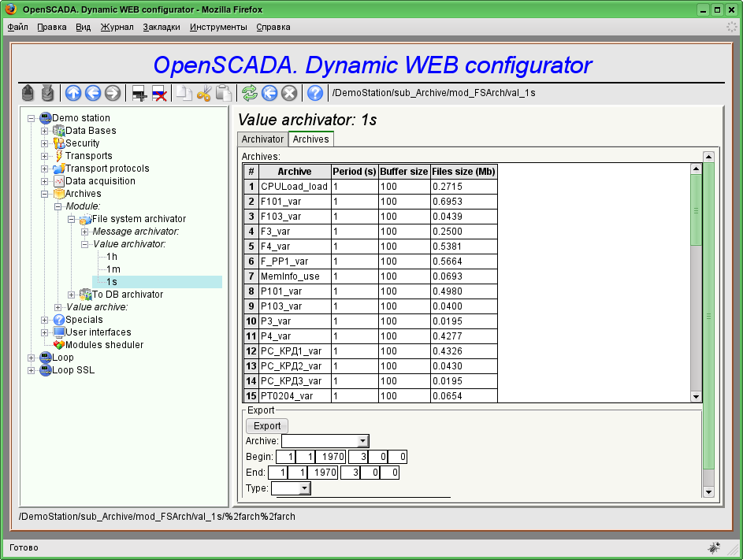
Task: Click the Save to database toolbar icon
Action: tap(47, 93)
